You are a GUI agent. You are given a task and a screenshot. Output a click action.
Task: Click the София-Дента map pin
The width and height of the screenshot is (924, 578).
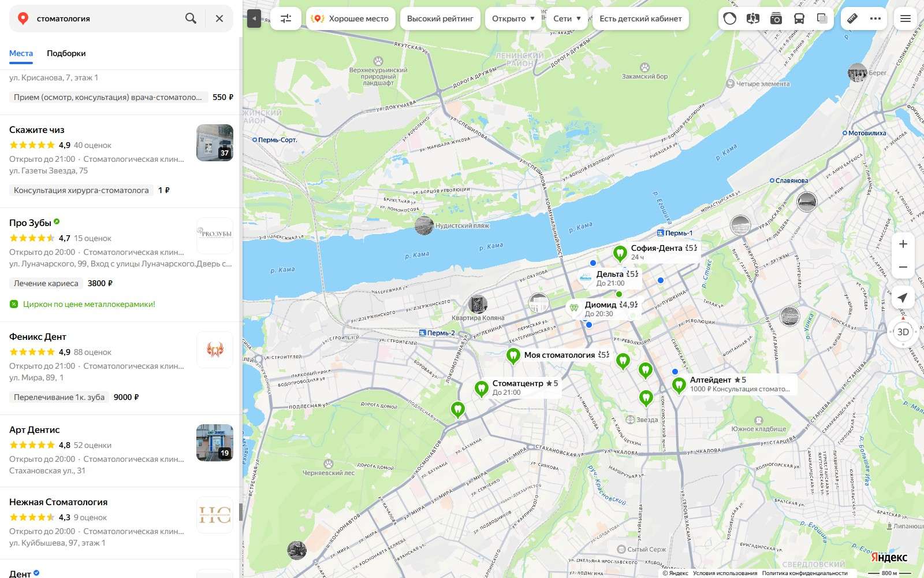[620, 253]
